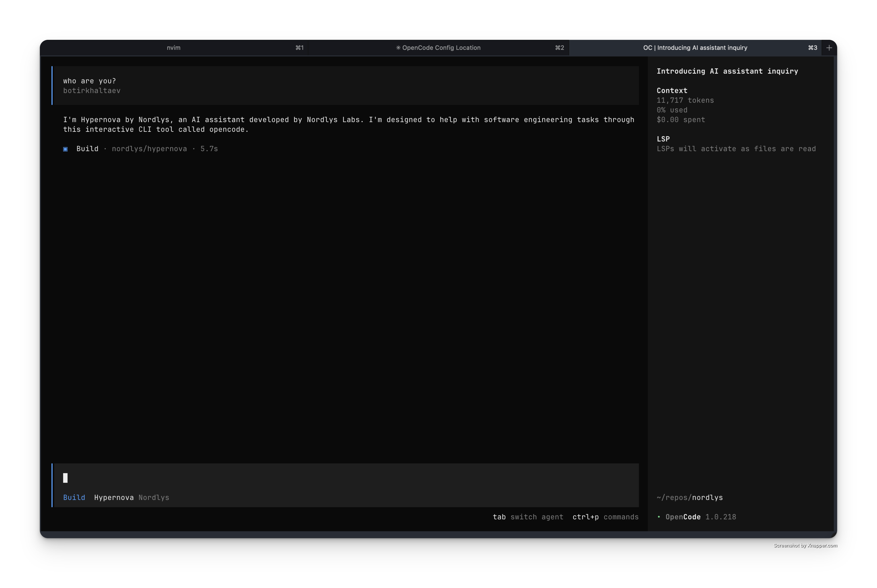Select the username botirkhaltaev under the message
This screenshot has width=877, height=588.
click(x=91, y=90)
